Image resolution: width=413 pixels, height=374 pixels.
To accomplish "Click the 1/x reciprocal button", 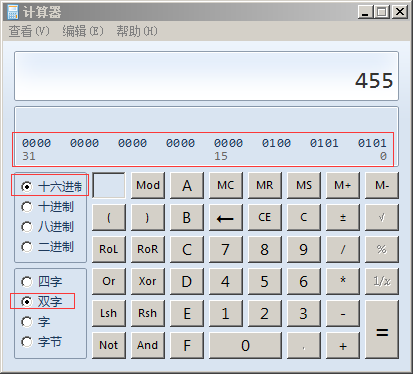I will click(x=382, y=281).
